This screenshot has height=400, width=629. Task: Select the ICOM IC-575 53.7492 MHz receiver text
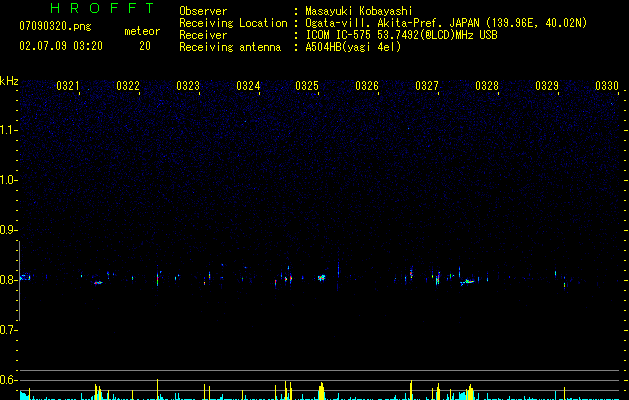click(x=402, y=35)
